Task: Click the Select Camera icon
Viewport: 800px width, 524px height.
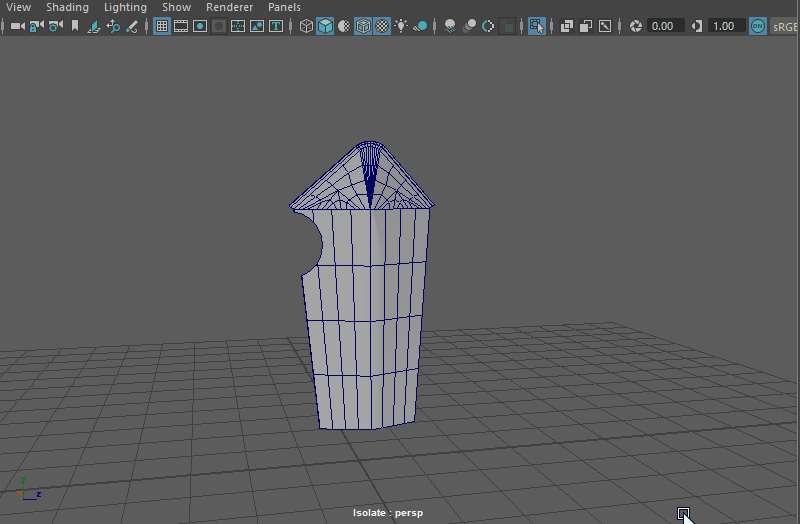Action: point(18,26)
